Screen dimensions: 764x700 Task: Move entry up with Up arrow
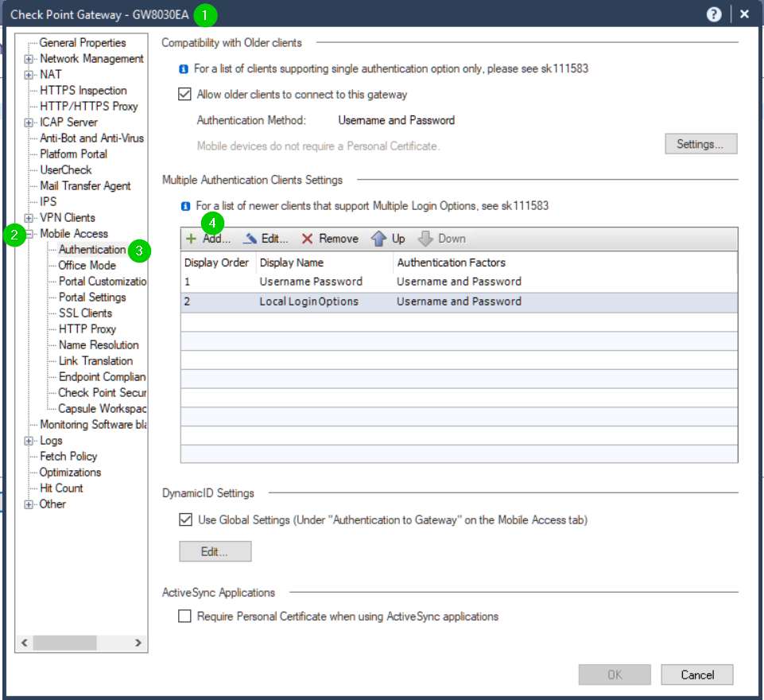(379, 239)
